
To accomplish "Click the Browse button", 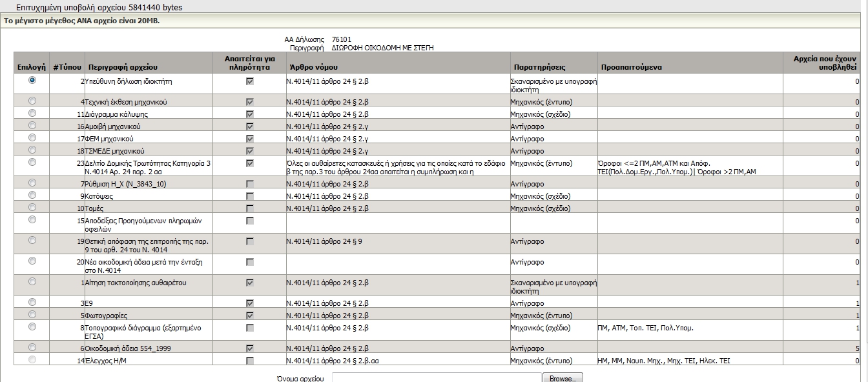I will [563, 378].
